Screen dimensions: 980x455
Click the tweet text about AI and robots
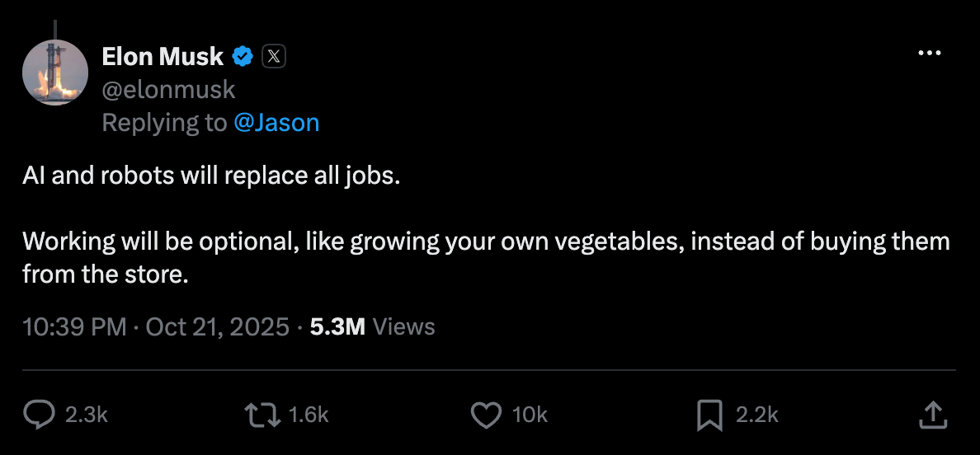tap(486, 226)
